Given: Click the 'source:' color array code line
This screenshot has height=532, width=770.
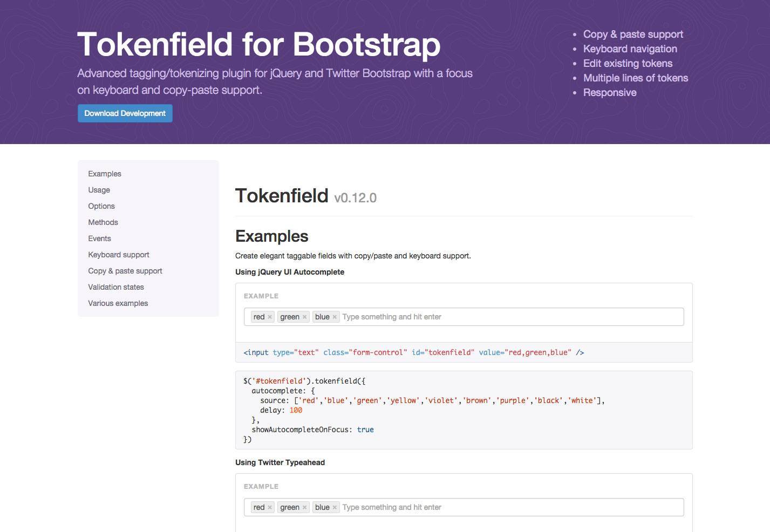Looking at the screenshot, I should click(432, 400).
